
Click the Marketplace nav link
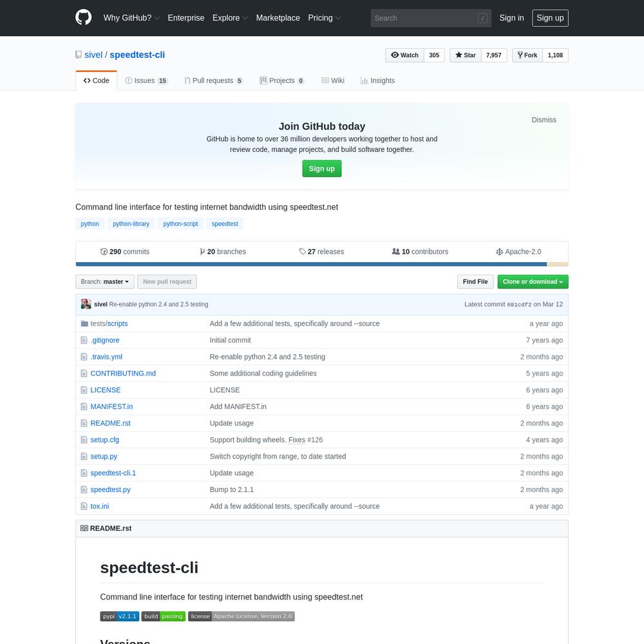(x=278, y=17)
